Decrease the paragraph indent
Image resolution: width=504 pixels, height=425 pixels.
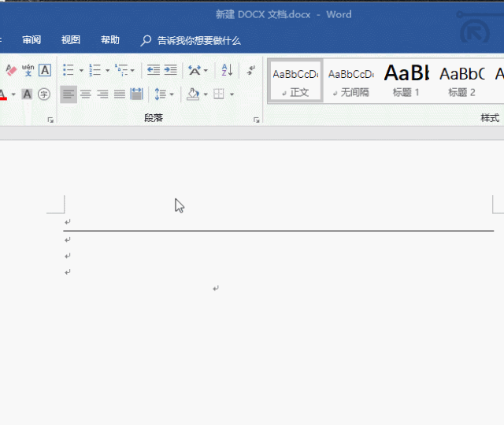154,70
